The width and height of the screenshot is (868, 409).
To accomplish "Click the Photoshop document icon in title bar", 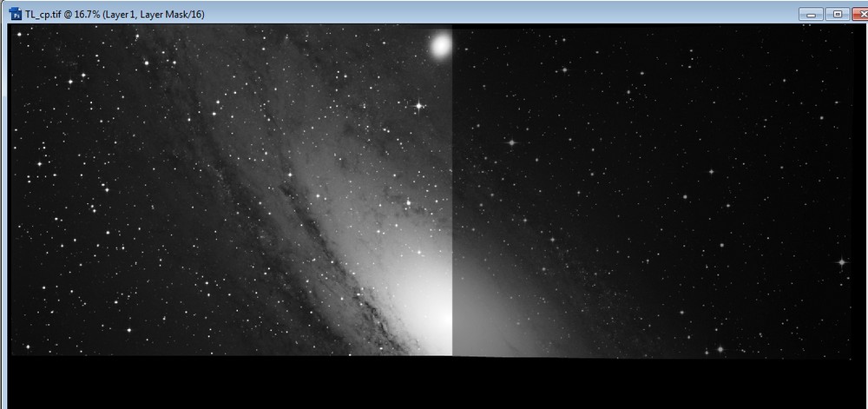I will tap(15, 15).
